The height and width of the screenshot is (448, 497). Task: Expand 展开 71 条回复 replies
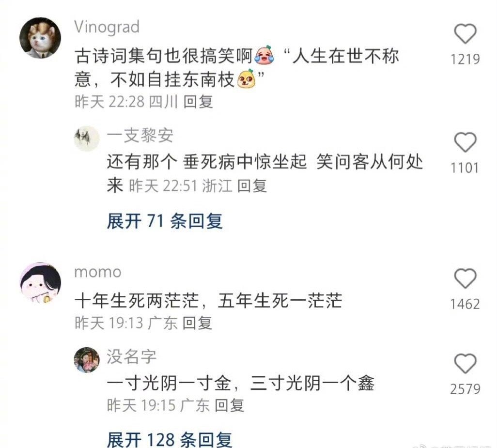(x=165, y=221)
